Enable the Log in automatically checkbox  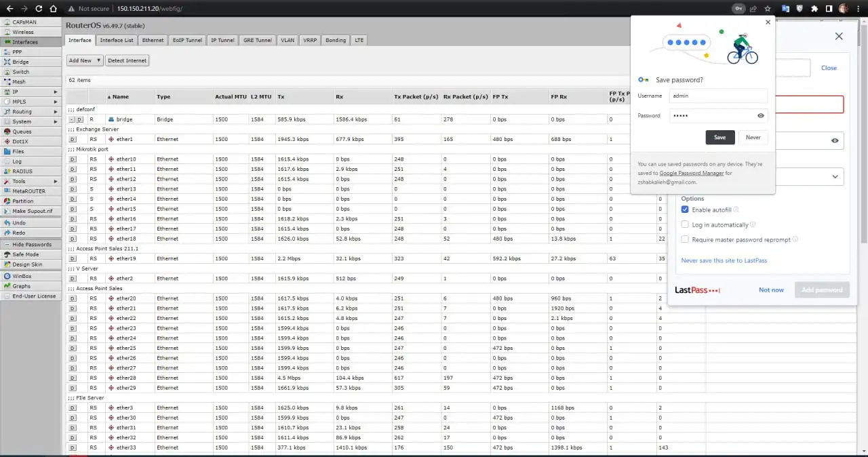pyautogui.click(x=684, y=224)
